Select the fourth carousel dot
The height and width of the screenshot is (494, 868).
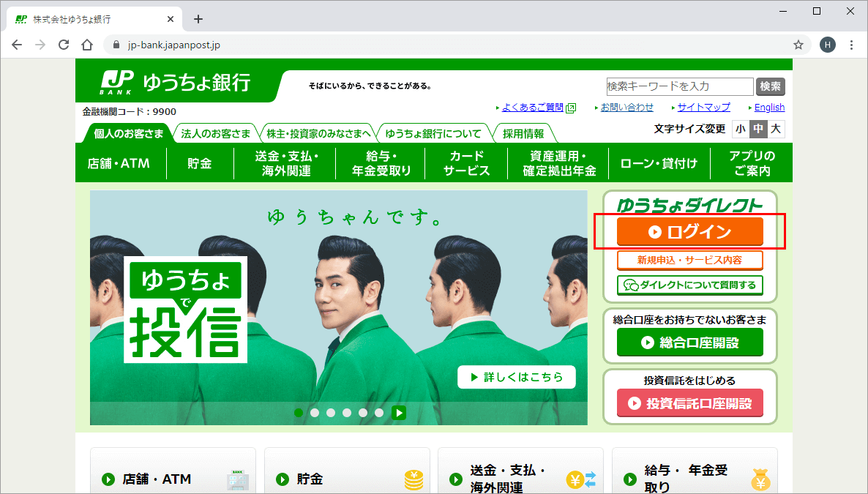347,413
